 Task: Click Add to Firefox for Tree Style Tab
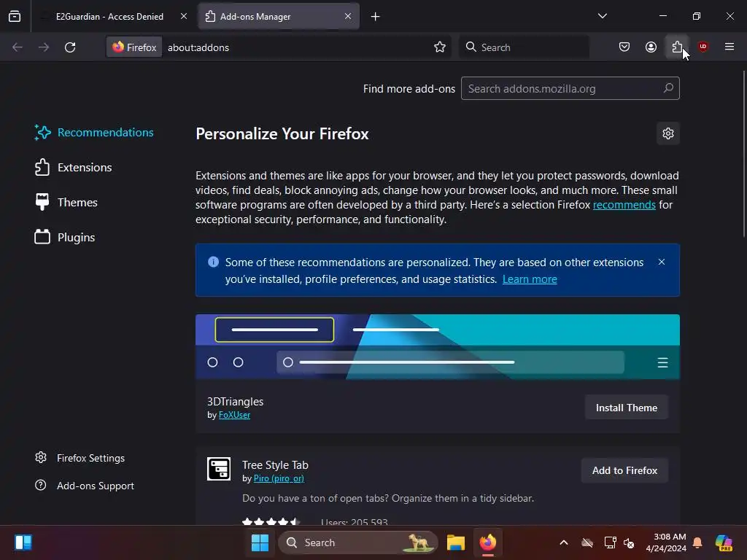pos(624,470)
